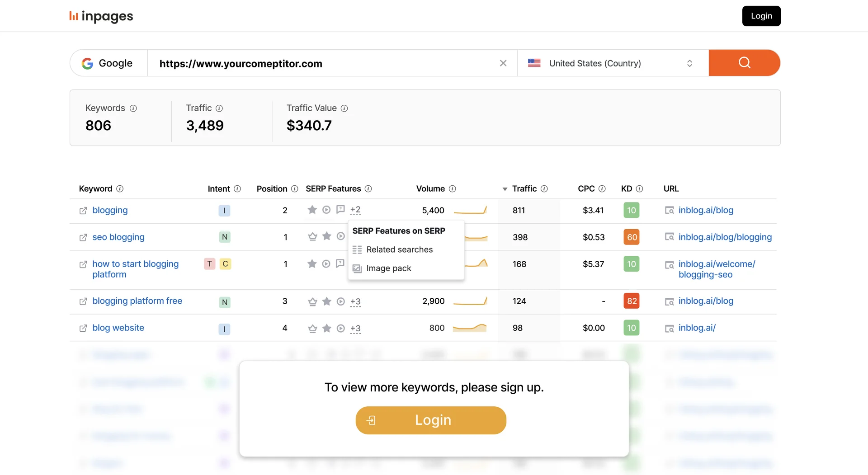Select the Image pack icon in SERP popup
The width and height of the screenshot is (868, 475).
click(357, 268)
